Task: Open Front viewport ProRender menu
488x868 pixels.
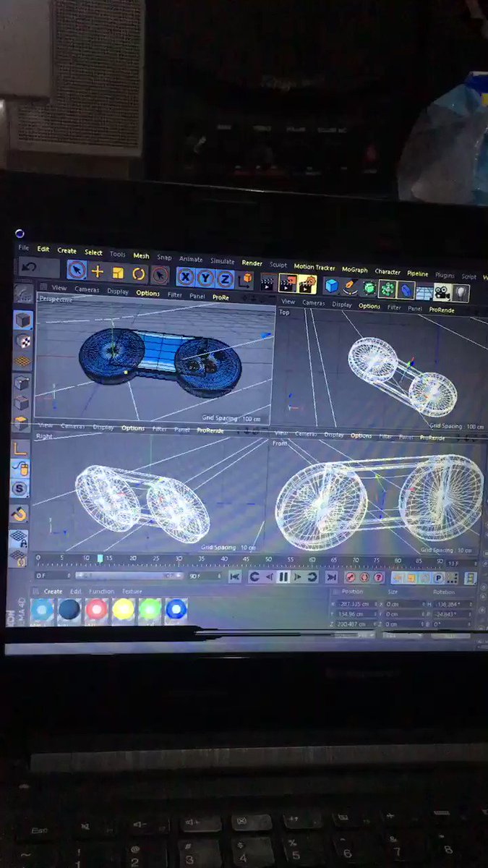Action: point(432,438)
